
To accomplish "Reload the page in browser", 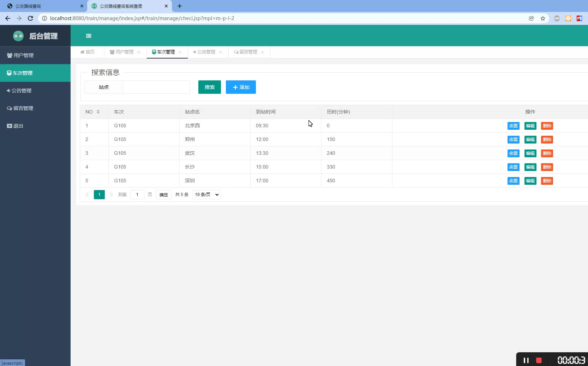I will pos(30,18).
